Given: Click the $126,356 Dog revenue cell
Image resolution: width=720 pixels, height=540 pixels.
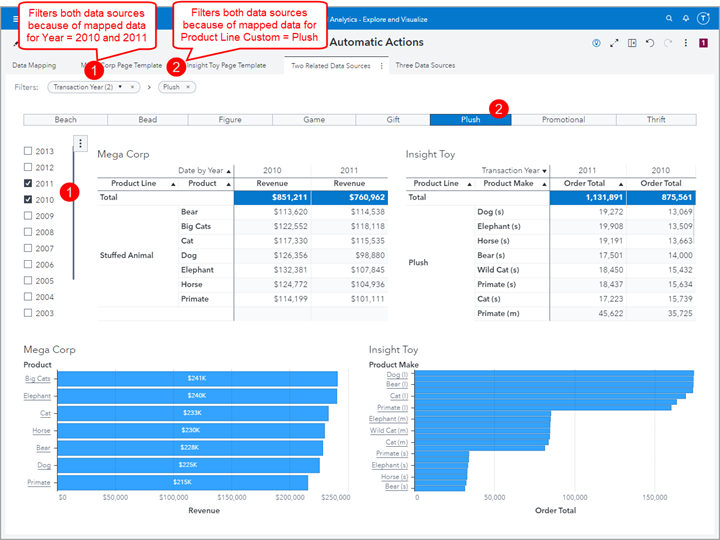Looking at the screenshot, I should tap(272, 255).
